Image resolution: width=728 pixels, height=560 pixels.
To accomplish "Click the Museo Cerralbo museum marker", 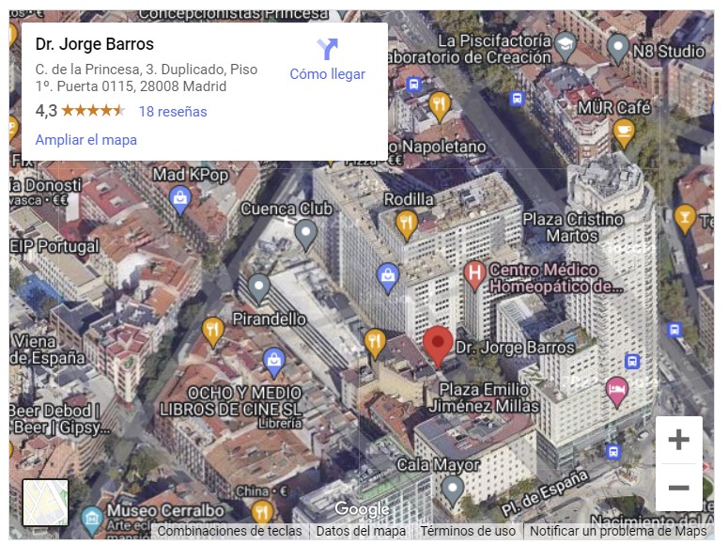I will (x=92, y=520).
